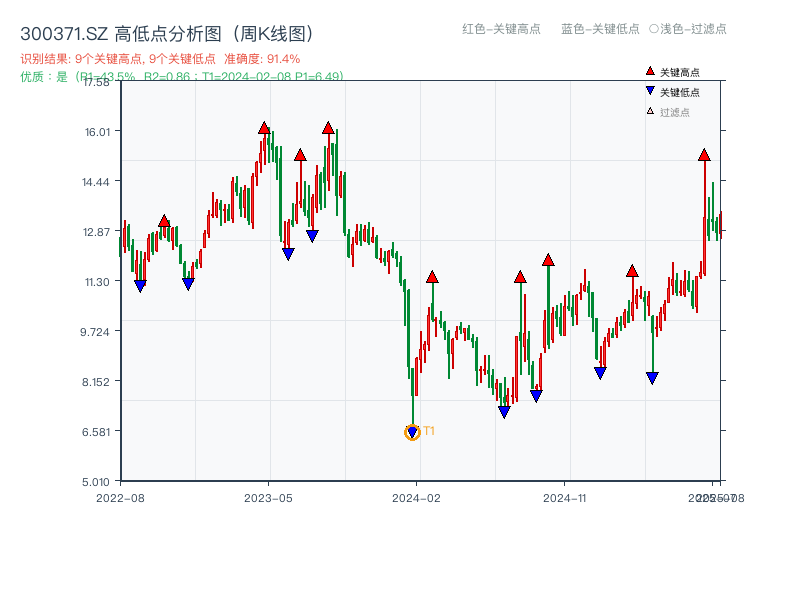The height and width of the screenshot is (600, 800).
Task: Click the 6.581 y-axis label
Action: [x=96, y=432]
